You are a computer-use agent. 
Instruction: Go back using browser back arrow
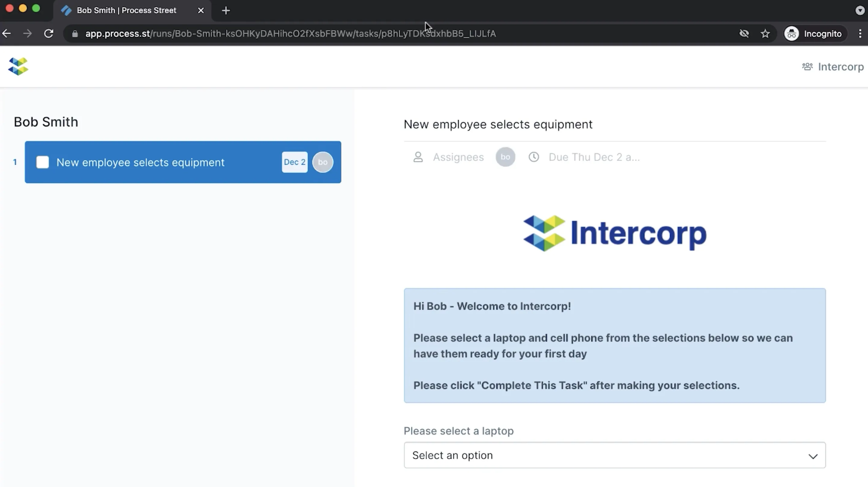pyautogui.click(x=7, y=33)
